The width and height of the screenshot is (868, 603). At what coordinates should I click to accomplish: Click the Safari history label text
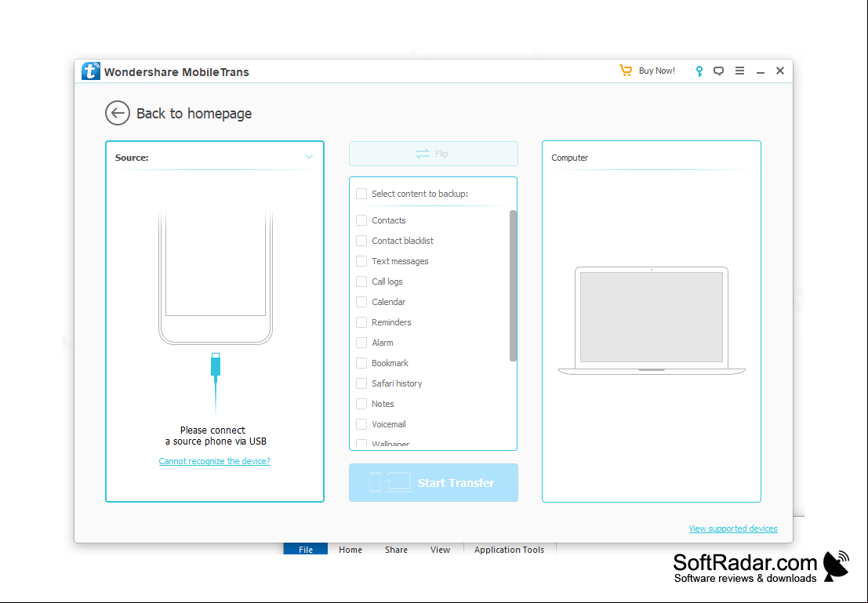click(x=397, y=383)
